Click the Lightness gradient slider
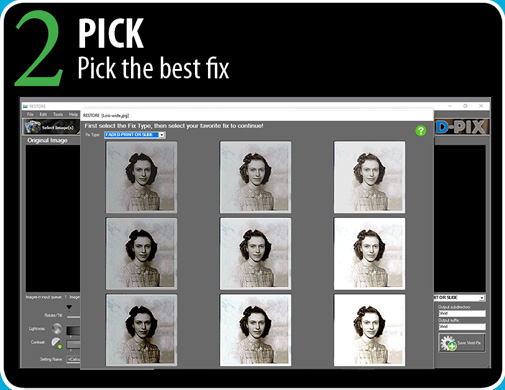 tap(73, 330)
